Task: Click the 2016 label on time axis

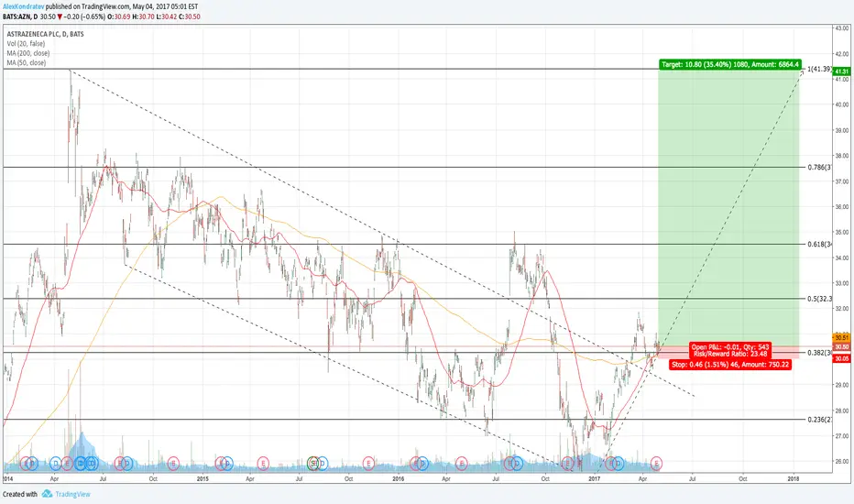Action: click(398, 479)
